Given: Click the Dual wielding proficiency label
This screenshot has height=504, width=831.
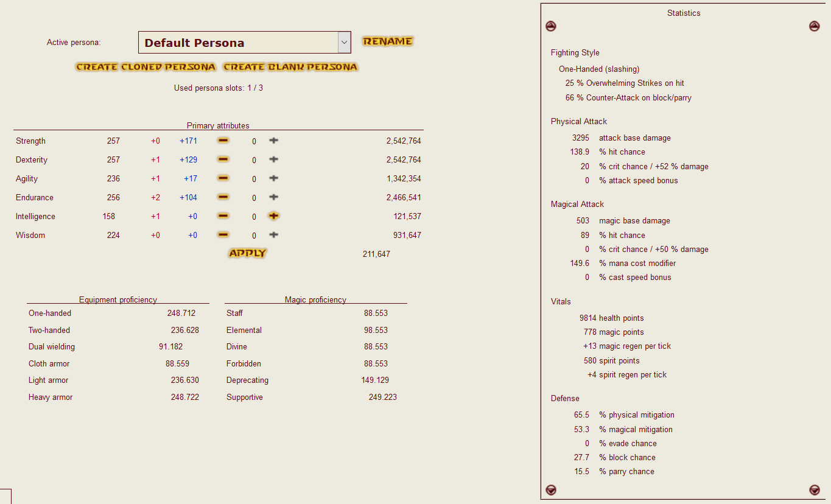Looking at the screenshot, I should click(x=52, y=347).
